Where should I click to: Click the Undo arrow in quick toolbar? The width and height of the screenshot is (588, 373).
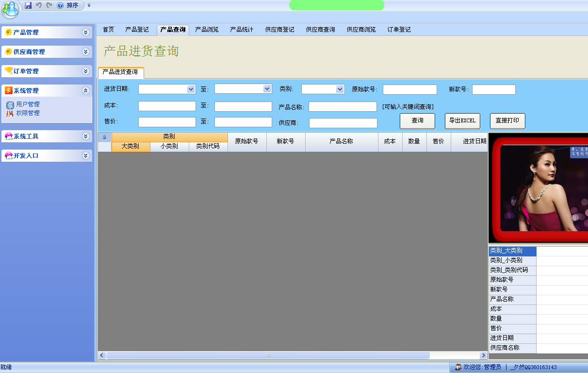(x=39, y=5)
